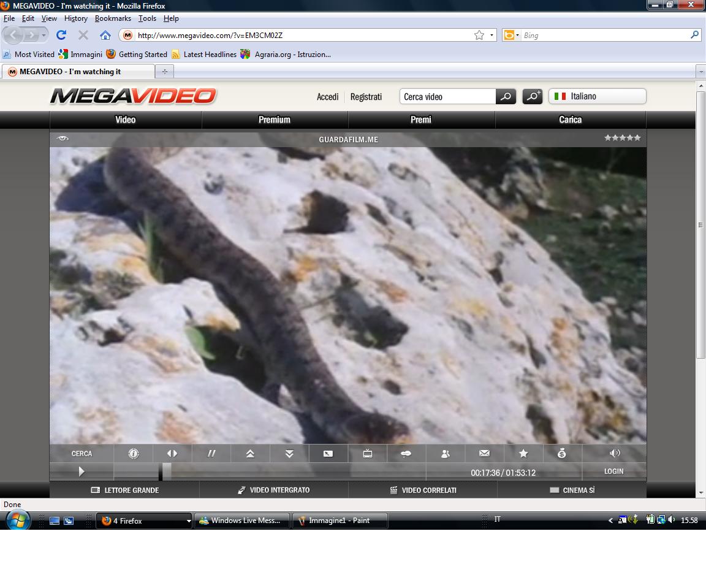Image resolution: width=706 pixels, height=588 pixels.
Task: Click the pause icon in the player
Action: [211, 454]
